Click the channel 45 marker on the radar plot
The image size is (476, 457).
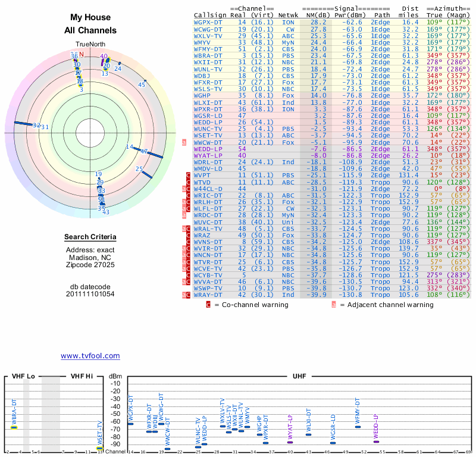coord(142,84)
